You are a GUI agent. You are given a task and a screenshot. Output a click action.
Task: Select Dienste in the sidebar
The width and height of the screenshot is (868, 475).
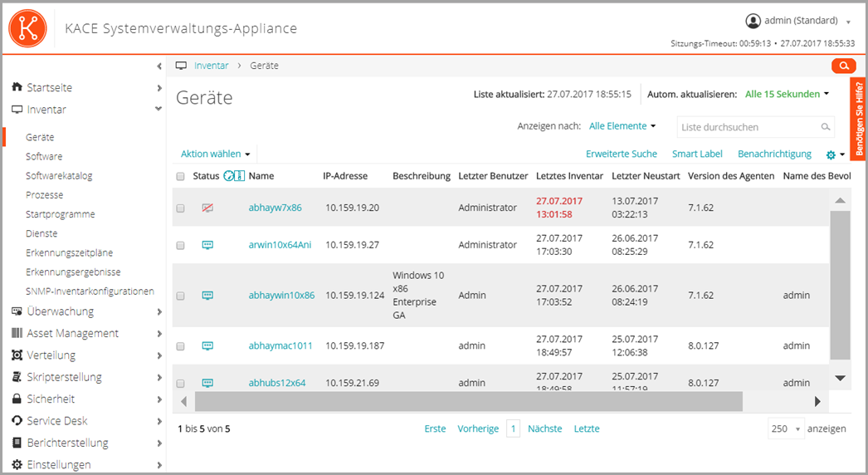(x=41, y=233)
